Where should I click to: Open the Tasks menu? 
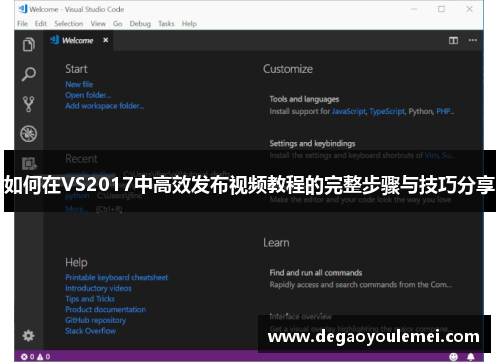(166, 24)
